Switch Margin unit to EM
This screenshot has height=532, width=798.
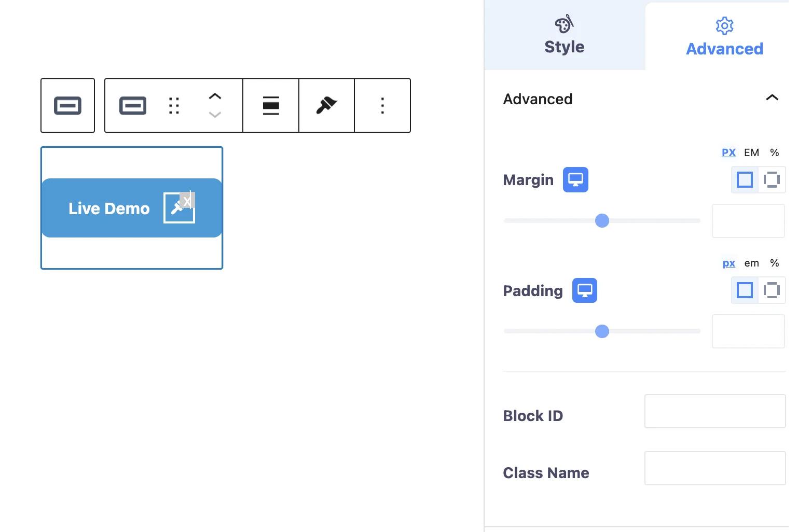click(x=751, y=152)
